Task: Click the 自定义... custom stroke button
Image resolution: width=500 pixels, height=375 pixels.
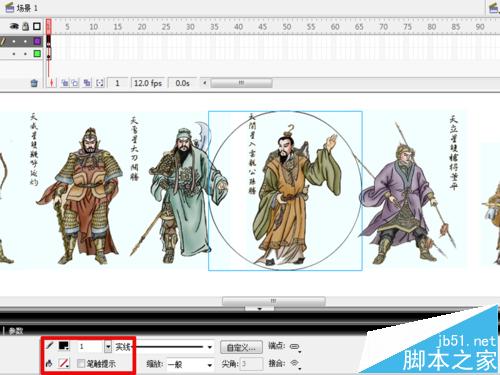Action: (x=241, y=347)
